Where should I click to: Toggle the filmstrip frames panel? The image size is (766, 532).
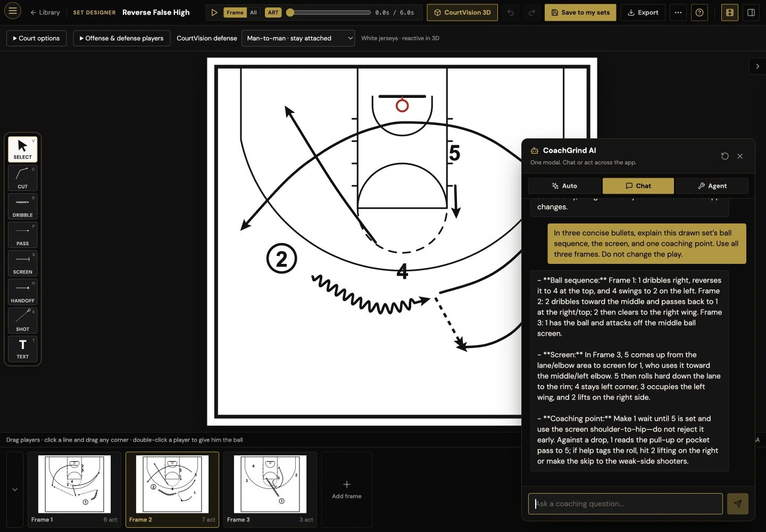tap(730, 12)
